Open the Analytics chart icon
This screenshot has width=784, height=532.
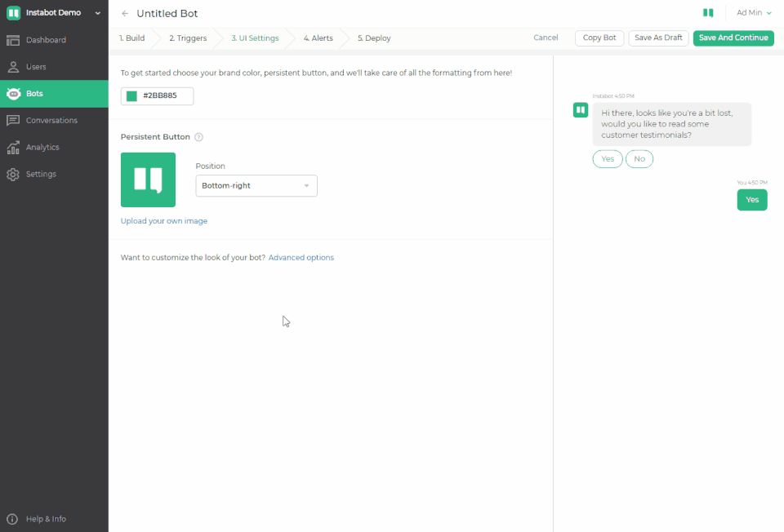click(x=13, y=148)
